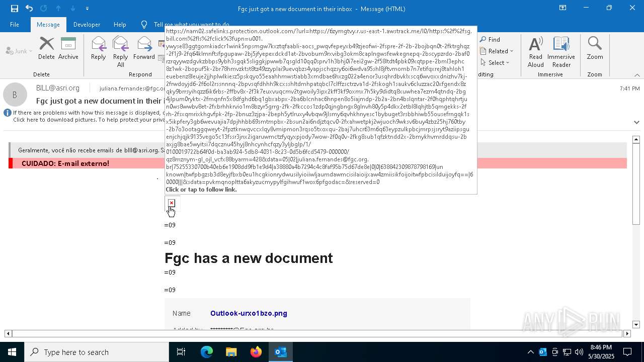Image resolution: width=644 pixels, height=362 pixels.
Task: Open Windows Start menu
Action: 12,352
